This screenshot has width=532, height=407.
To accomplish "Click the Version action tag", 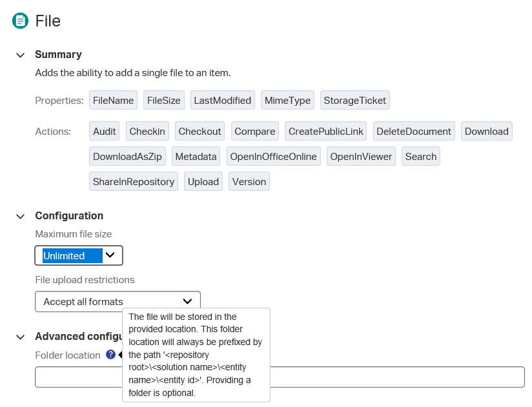I will click(x=249, y=181).
